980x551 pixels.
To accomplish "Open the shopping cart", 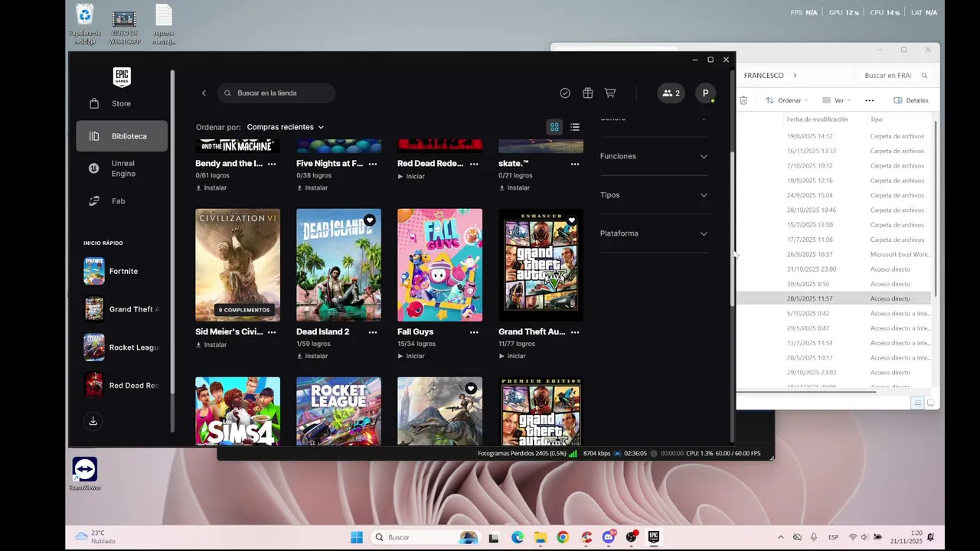I will [x=610, y=93].
